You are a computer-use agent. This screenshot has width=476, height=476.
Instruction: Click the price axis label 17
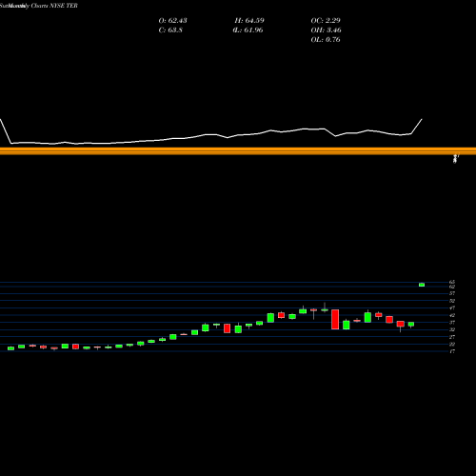452,351
